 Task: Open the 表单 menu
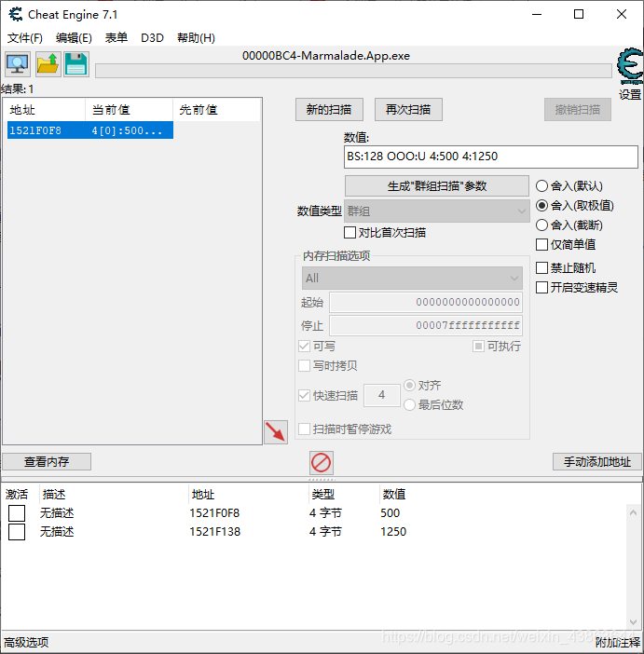point(116,38)
